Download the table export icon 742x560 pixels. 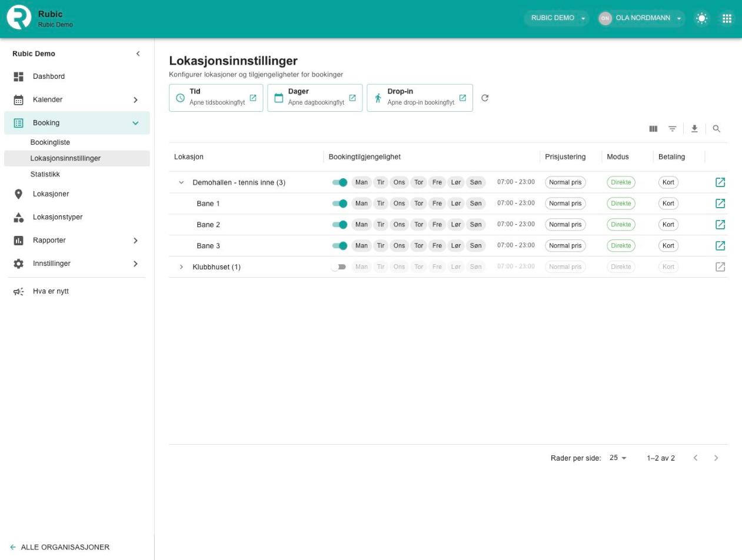coord(695,129)
